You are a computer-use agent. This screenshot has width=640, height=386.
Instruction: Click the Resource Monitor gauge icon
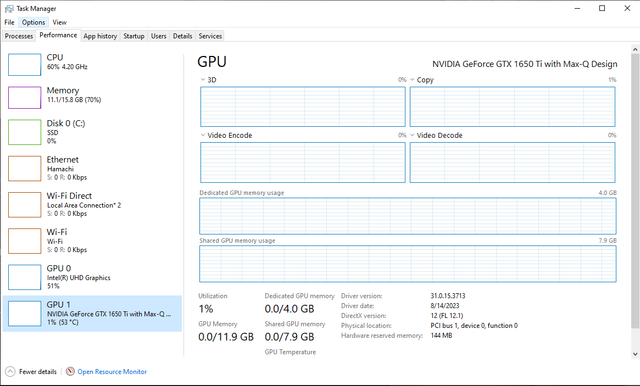click(x=70, y=371)
